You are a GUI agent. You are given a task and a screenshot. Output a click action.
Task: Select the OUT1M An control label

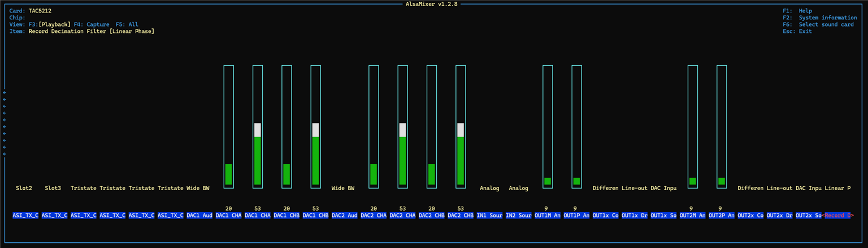tap(548, 215)
